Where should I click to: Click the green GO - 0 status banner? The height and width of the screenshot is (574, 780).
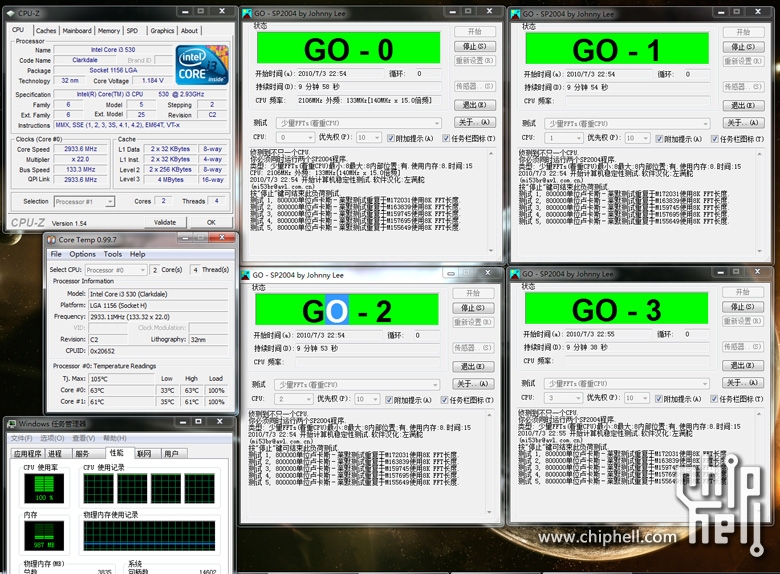pyautogui.click(x=348, y=48)
